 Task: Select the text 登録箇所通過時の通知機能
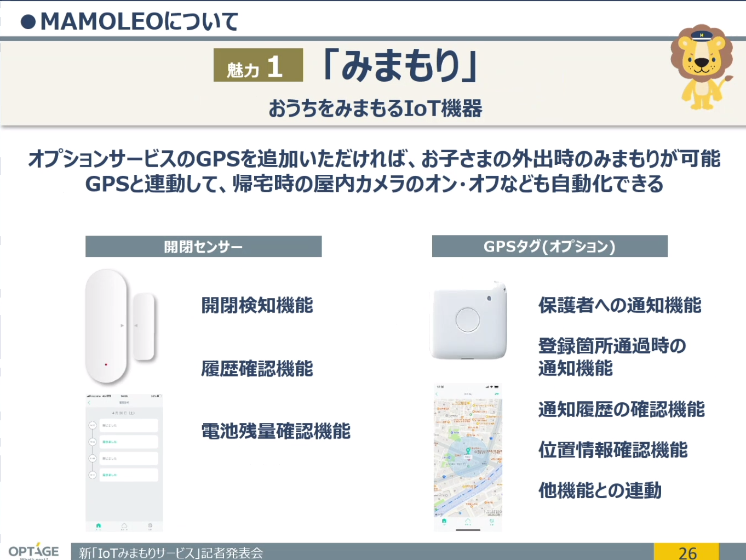612,357
